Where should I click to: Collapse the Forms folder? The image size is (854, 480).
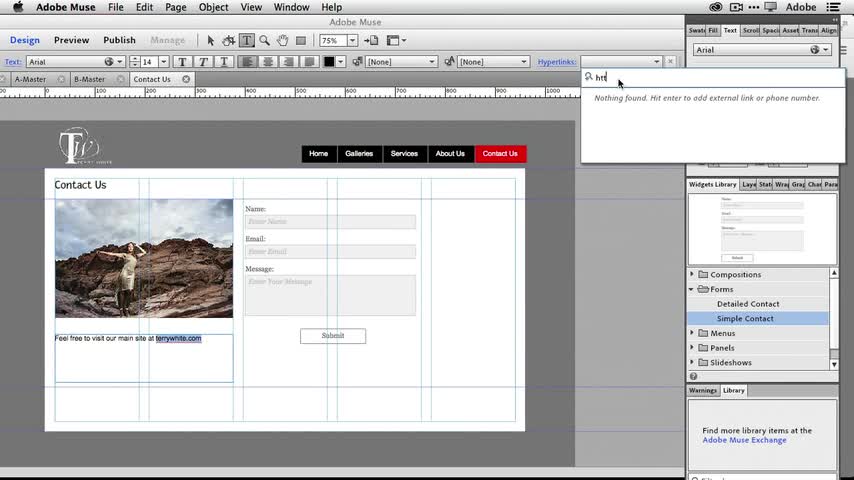[692, 289]
